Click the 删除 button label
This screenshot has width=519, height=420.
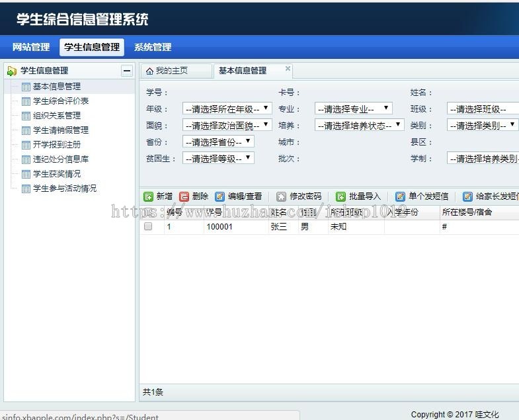[x=200, y=196]
